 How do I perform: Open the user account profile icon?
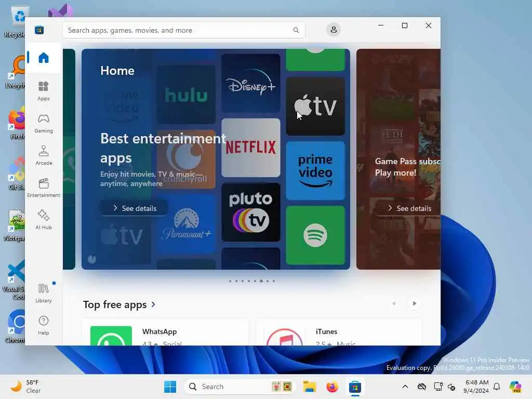334,30
